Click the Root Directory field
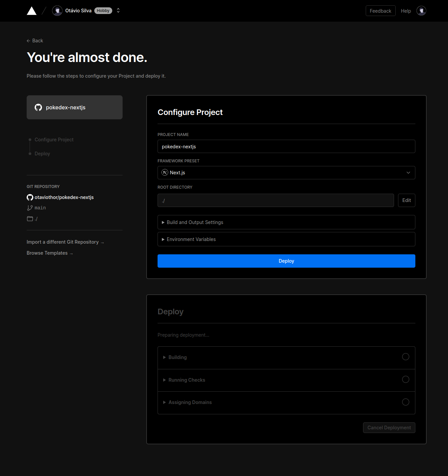448x476 pixels. click(276, 200)
